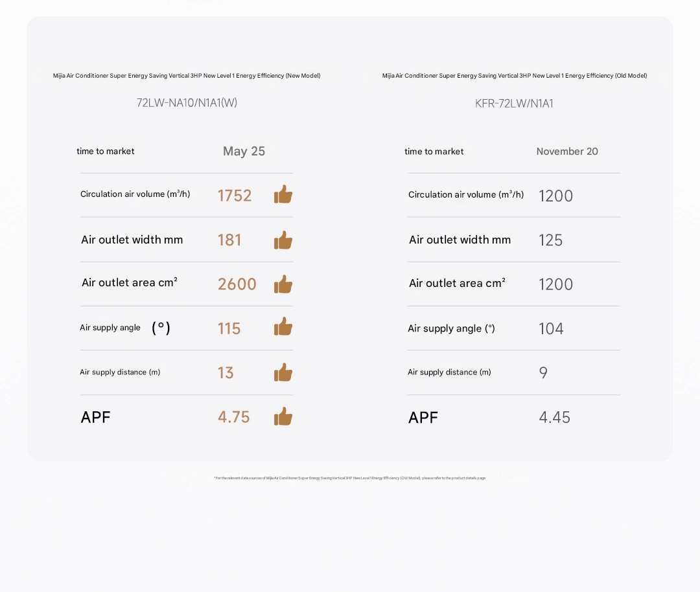Viewport: 700px width, 592px height.
Task: Click the November 20 market date
Action: [567, 152]
